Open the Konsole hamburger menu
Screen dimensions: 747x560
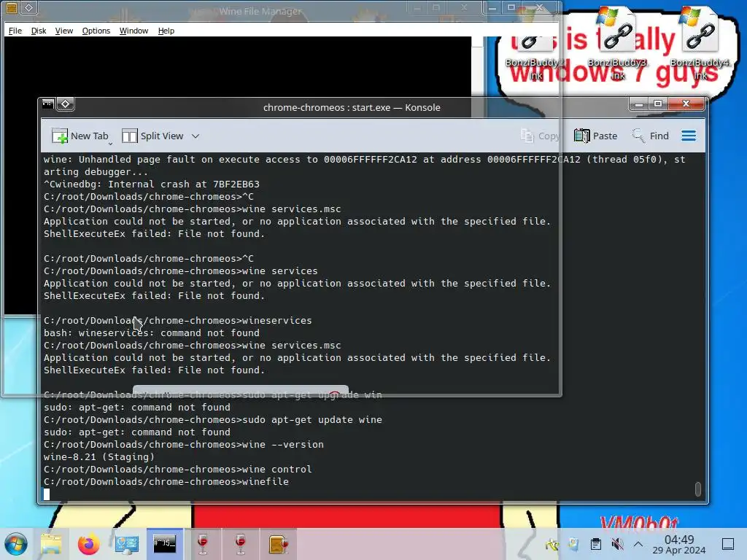689,136
